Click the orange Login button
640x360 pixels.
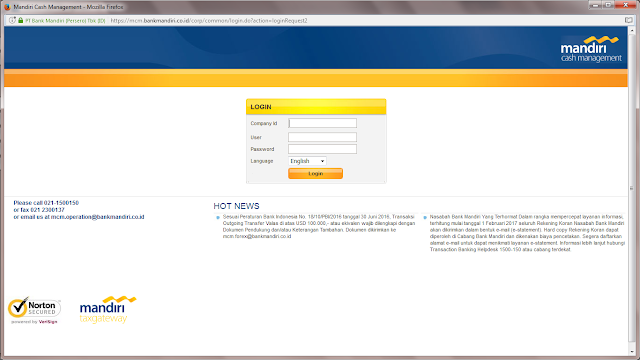point(316,173)
